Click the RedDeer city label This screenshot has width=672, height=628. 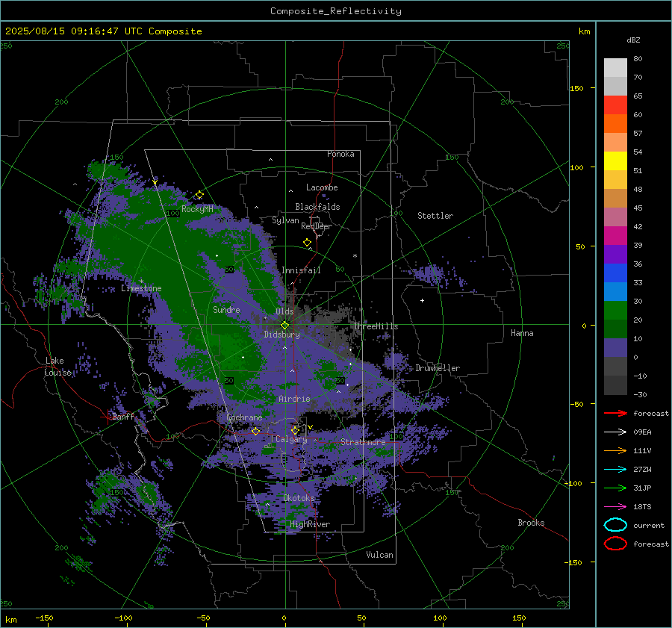click(317, 226)
